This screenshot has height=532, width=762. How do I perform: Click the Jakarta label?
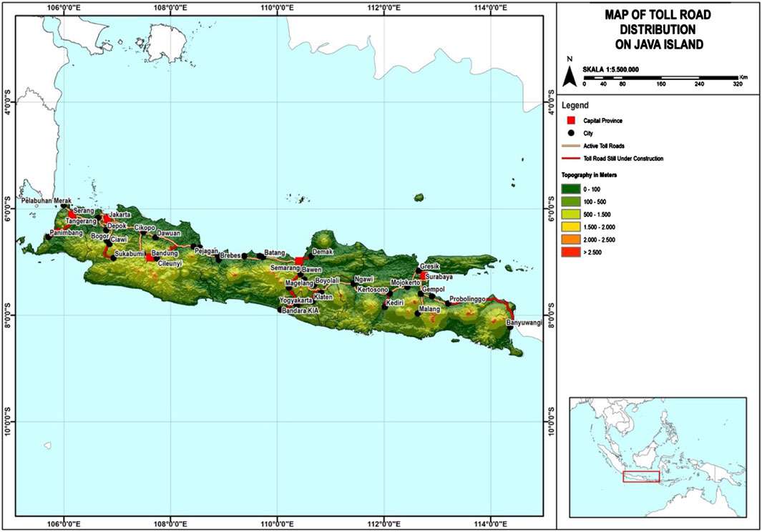[x=119, y=215]
